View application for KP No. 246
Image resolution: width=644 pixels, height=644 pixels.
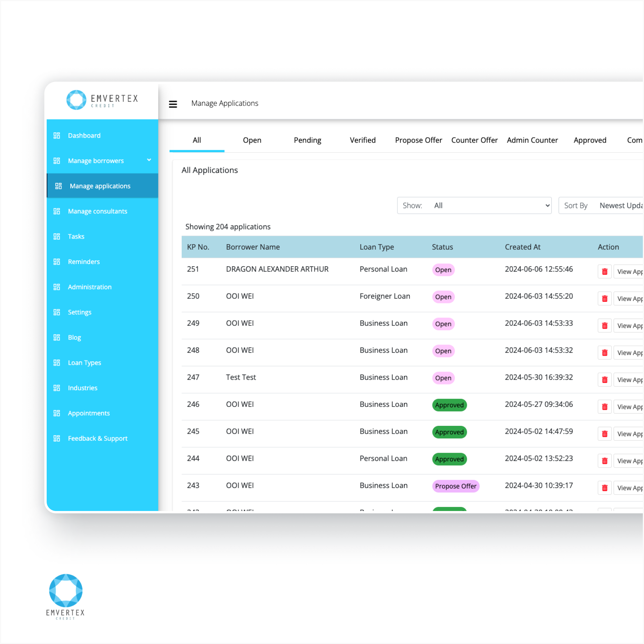click(628, 407)
